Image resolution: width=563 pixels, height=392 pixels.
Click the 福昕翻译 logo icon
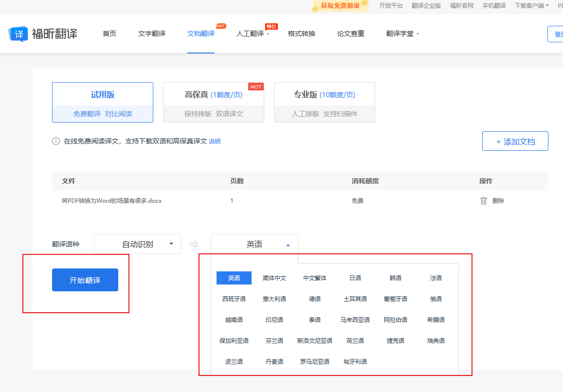tap(18, 34)
